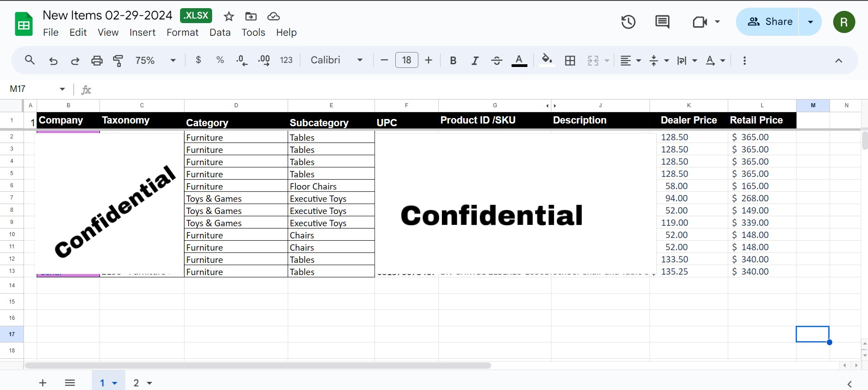Redo the last action

click(75, 60)
